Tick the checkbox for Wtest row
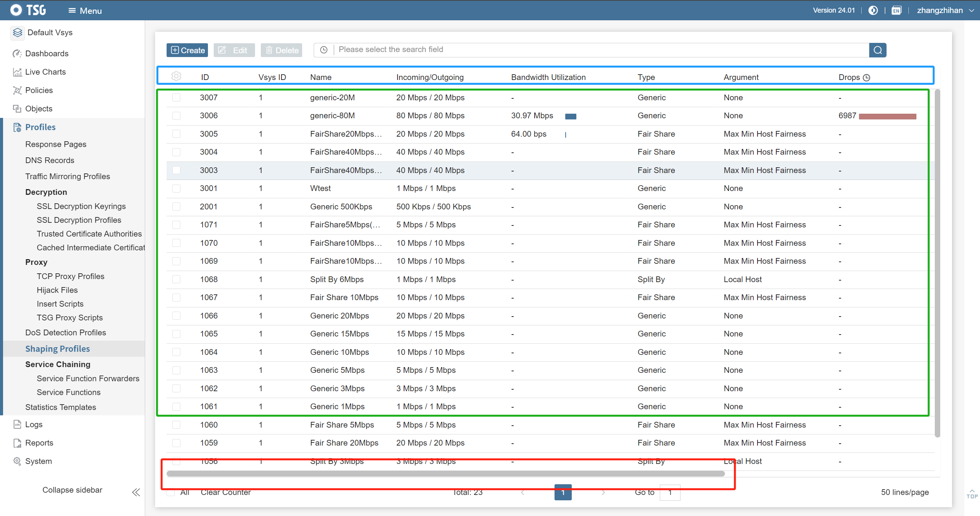 tap(176, 188)
